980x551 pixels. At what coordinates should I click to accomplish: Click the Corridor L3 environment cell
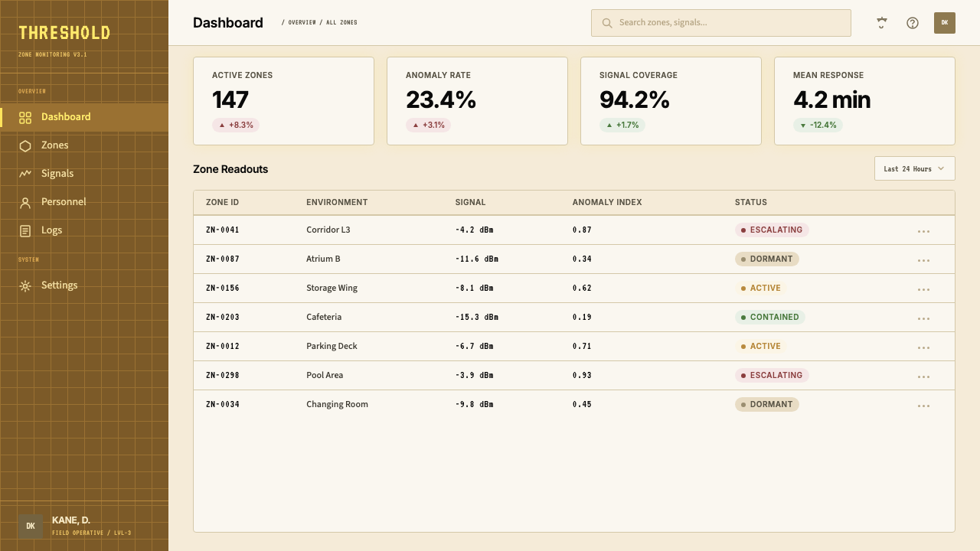pos(328,230)
